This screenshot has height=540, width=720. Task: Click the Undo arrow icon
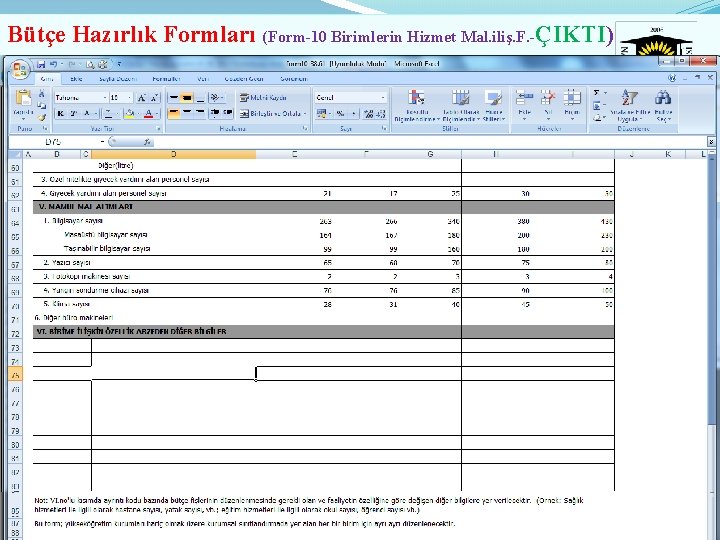(x=53, y=64)
